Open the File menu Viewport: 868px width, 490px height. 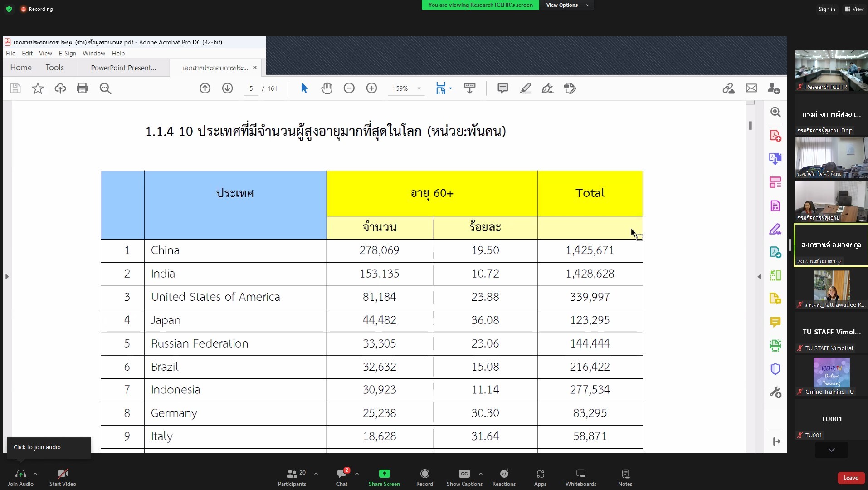[x=10, y=53]
